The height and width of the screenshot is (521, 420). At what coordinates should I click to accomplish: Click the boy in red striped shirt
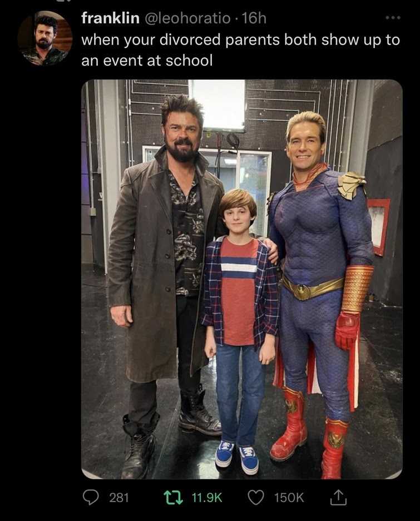[240, 331]
